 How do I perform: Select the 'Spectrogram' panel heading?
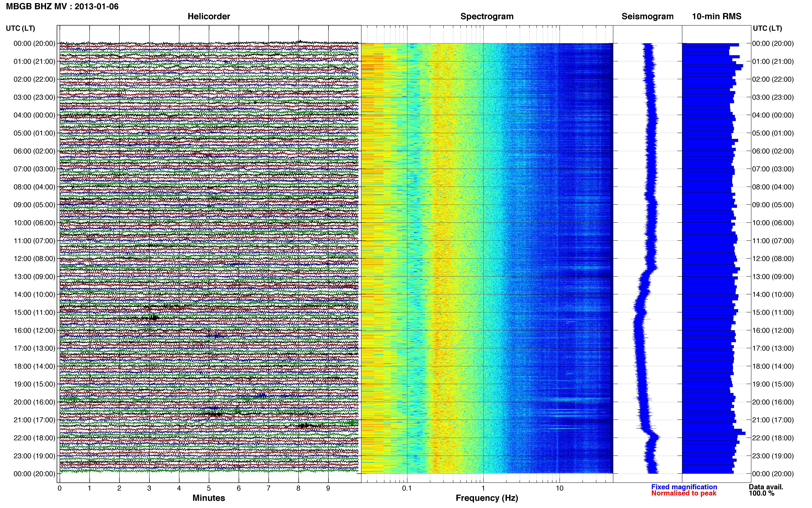487,16
